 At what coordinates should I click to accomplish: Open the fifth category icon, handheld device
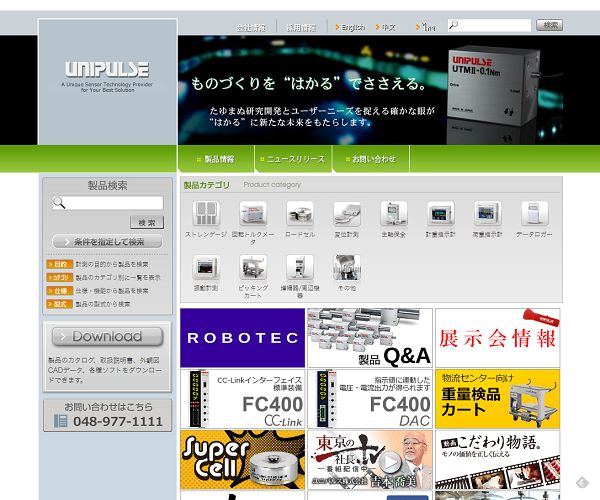click(394, 213)
